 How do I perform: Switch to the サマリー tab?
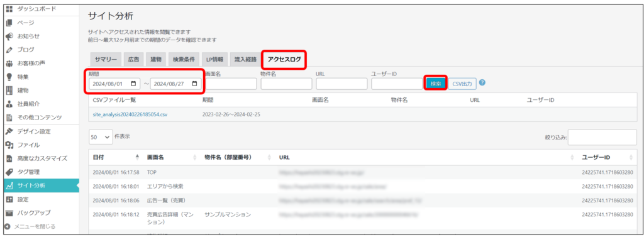point(106,59)
